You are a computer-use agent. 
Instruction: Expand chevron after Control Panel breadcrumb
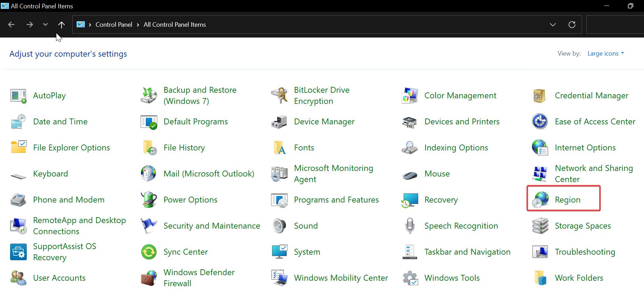pyautogui.click(x=138, y=25)
